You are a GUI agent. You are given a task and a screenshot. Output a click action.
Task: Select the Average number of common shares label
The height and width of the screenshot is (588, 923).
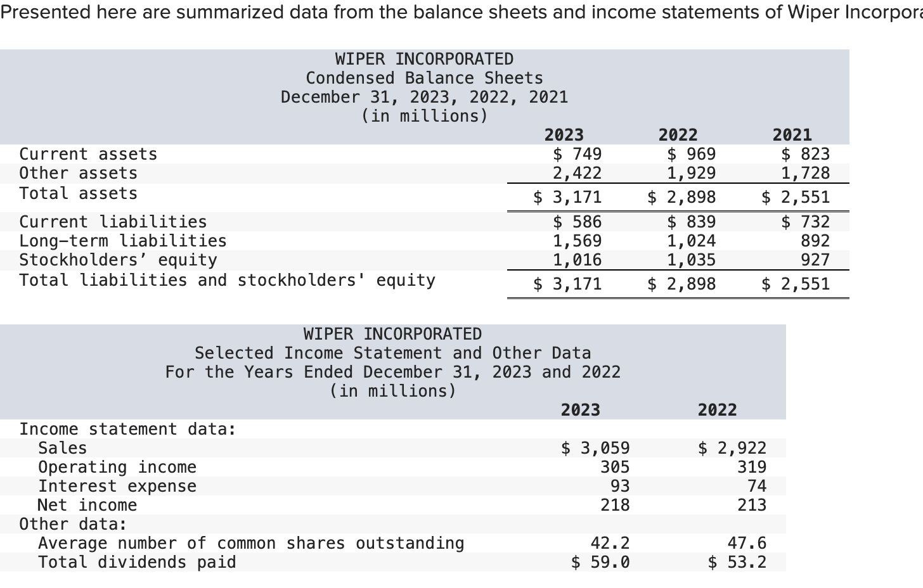(250, 543)
